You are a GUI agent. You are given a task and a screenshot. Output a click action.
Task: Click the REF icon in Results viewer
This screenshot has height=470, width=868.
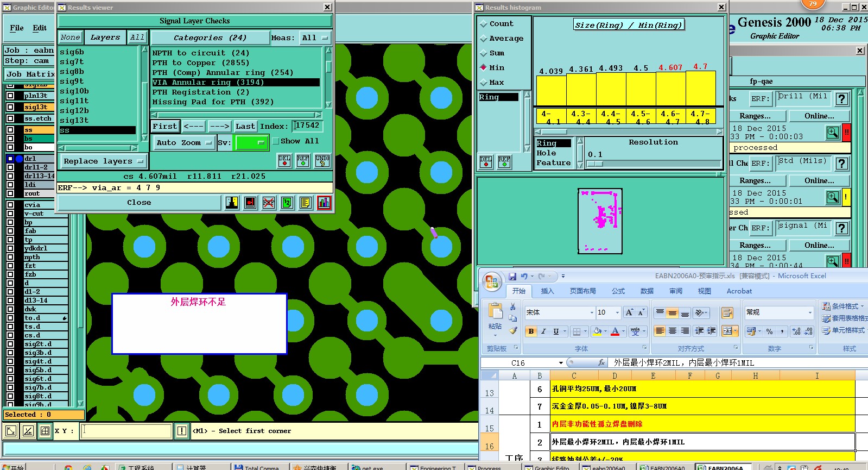pos(303,160)
